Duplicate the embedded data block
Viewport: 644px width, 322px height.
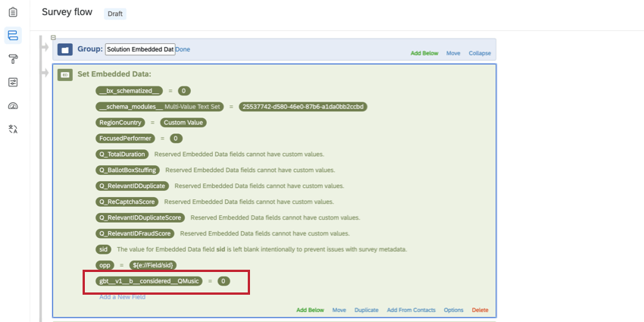(367, 310)
